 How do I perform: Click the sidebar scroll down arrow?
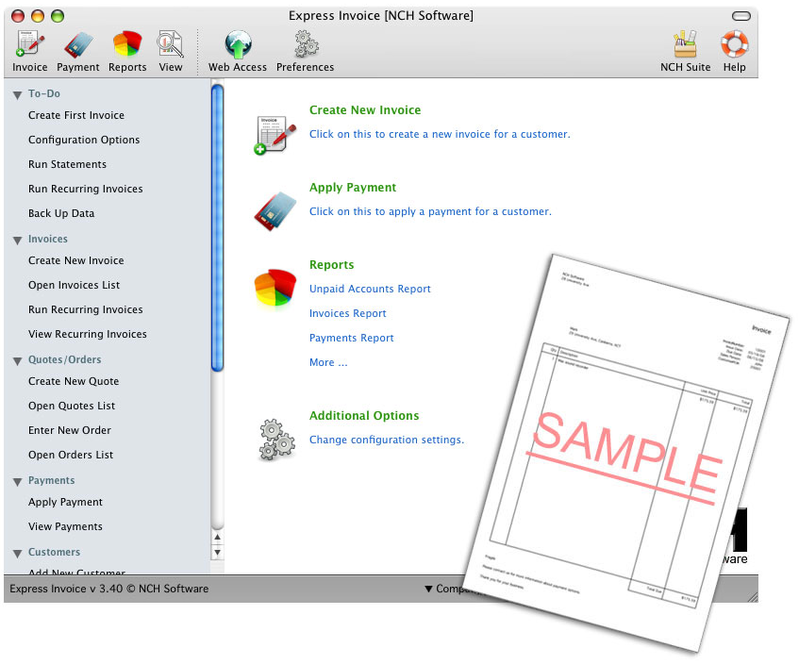pos(218,552)
